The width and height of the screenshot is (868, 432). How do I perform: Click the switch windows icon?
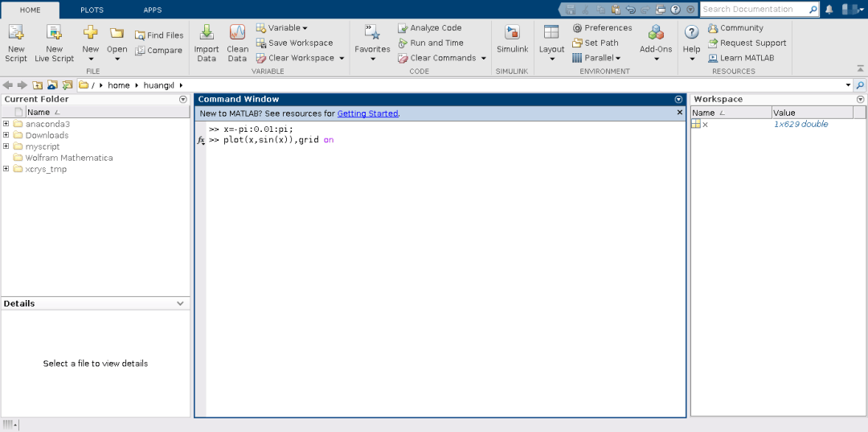pyautogui.click(x=660, y=10)
